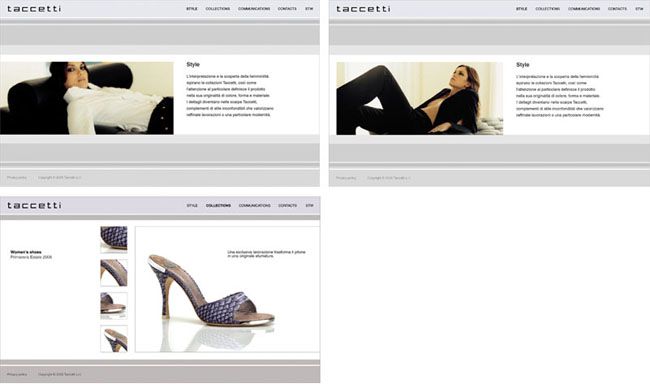Open CONTACTS on the shoe page navigation
The width and height of the screenshot is (650, 388).
point(287,206)
